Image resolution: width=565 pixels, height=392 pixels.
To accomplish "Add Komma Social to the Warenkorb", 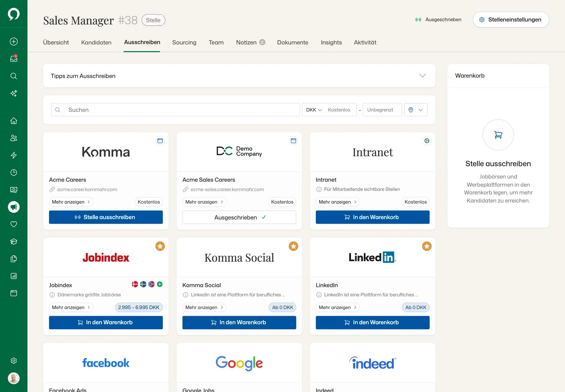I will 239,322.
